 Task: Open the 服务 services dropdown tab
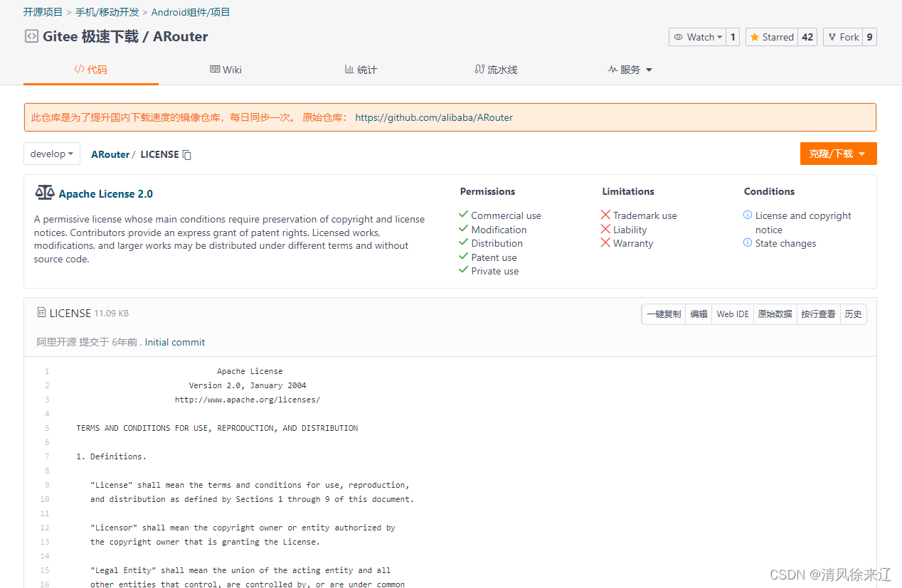630,70
